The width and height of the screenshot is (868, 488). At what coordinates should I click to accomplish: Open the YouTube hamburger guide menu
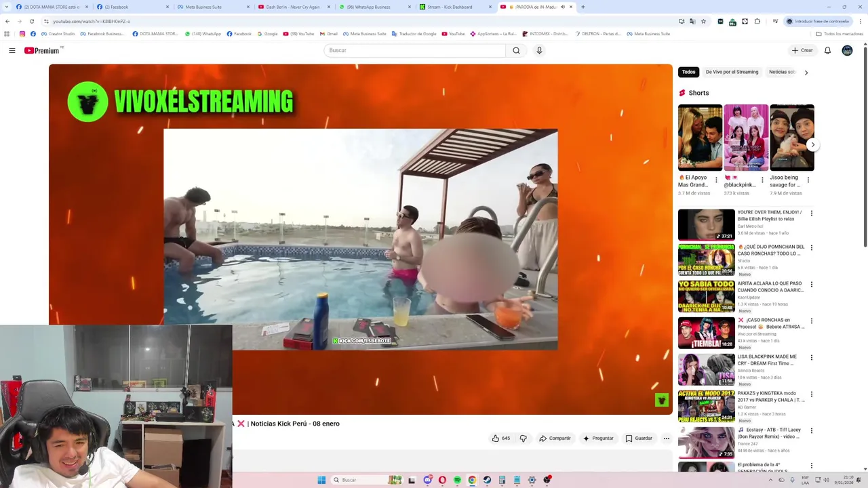pos(12,50)
